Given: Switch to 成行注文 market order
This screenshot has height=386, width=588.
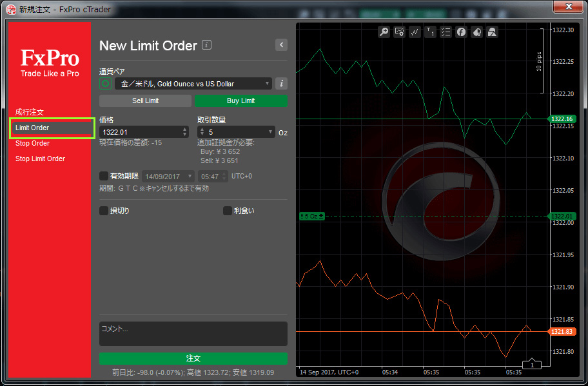Looking at the screenshot, I should click(30, 112).
